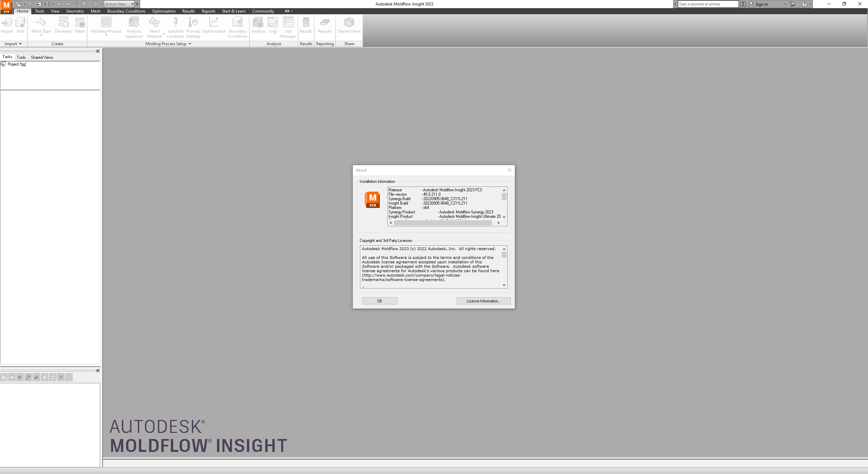Click the Print icon in quick access toolbar
The width and height of the screenshot is (868, 474).
pos(84,4)
